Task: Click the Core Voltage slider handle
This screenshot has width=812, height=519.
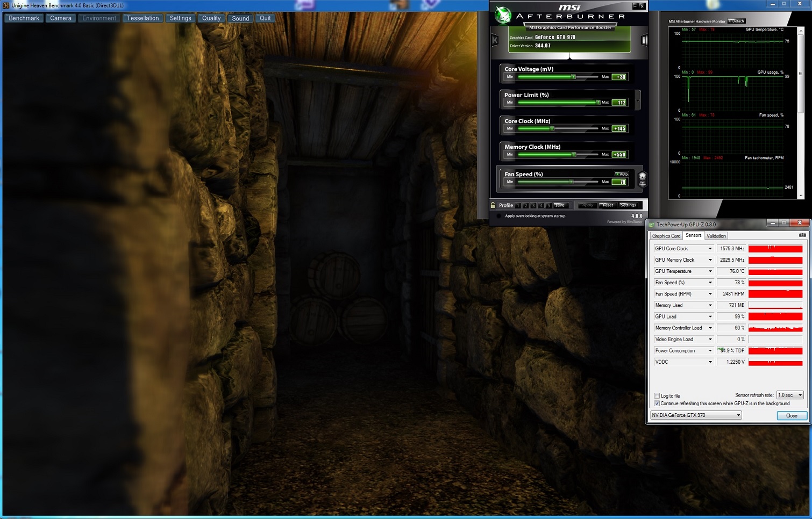Action: tap(574, 77)
